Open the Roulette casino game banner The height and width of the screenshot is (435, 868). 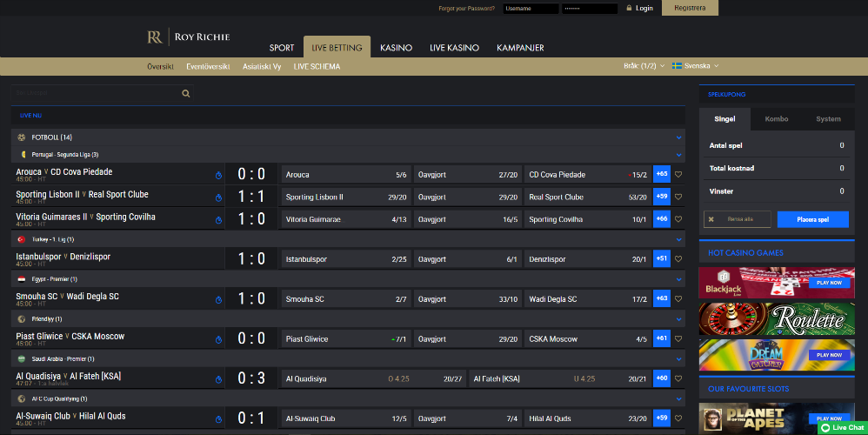pos(777,318)
